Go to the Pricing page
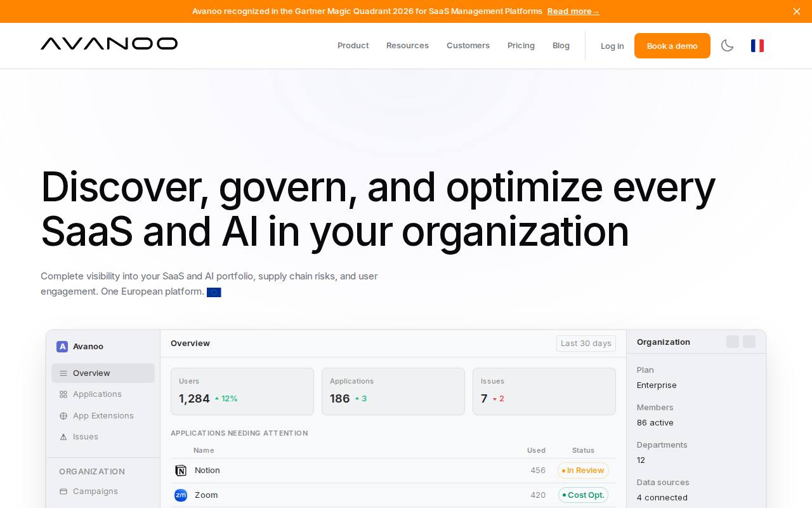This screenshot has width=812, height=508. [521, 46]
